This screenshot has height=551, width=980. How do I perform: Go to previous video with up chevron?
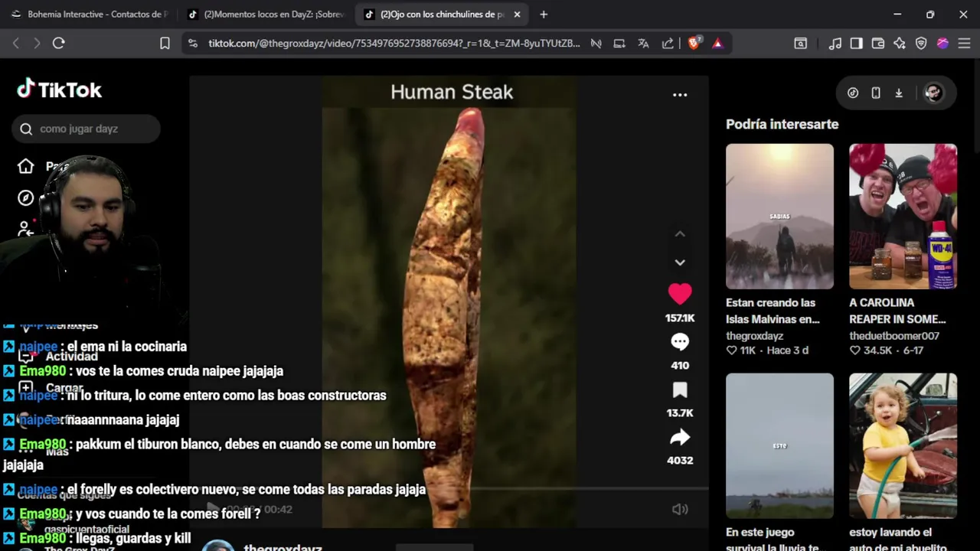[x=680, y=234]
